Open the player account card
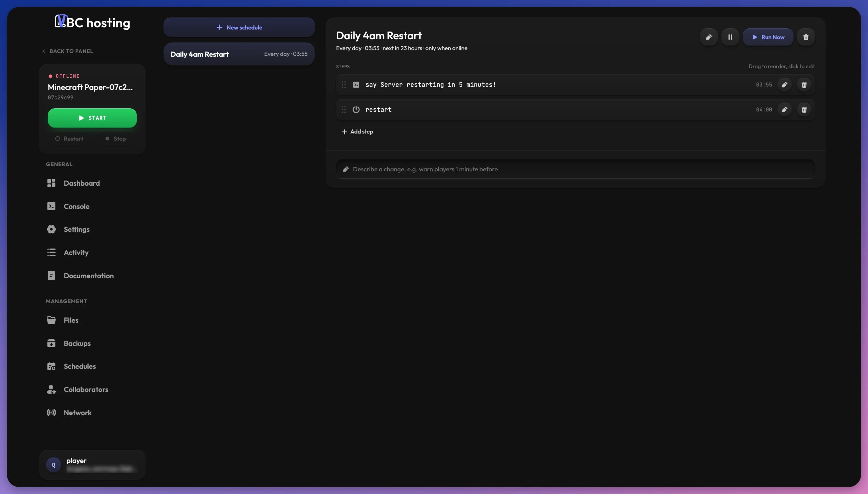868x494 pixels. point(92,464)
